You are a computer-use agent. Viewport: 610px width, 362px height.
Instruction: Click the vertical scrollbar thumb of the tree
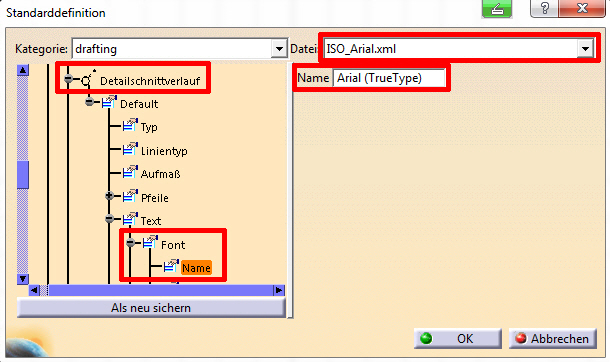(x=23, y=175)
